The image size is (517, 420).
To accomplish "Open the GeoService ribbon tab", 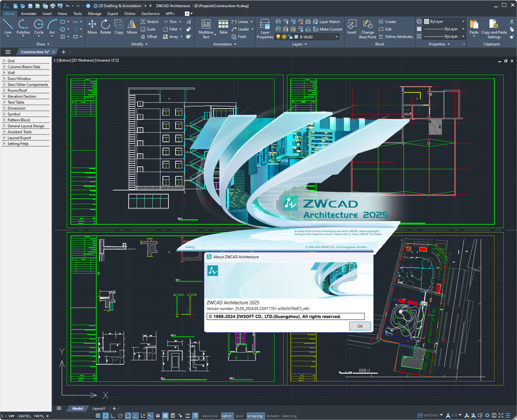I will (x=150, y=14).
